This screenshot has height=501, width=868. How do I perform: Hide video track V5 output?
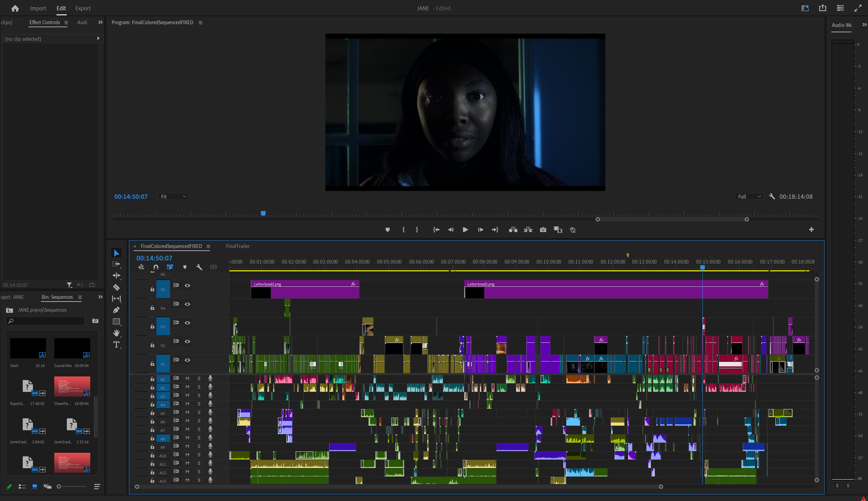click(x=187, y=286)
